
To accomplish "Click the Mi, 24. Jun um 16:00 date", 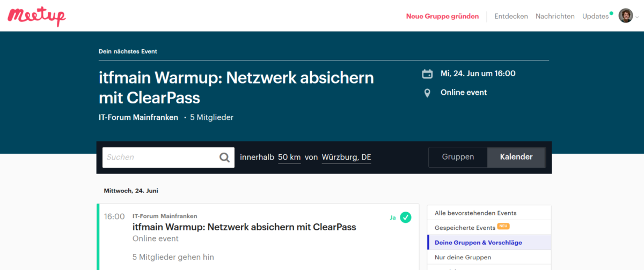I will tap(478, 73).
